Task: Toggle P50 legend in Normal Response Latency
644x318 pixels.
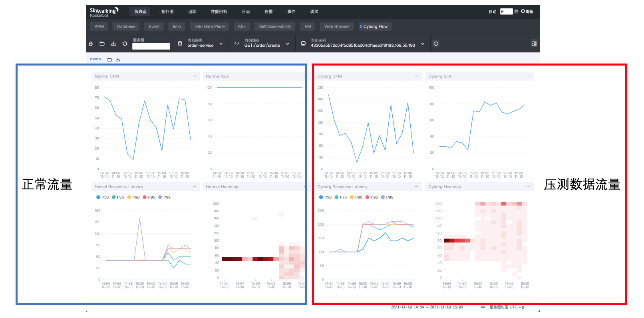Action: [102, 197]
